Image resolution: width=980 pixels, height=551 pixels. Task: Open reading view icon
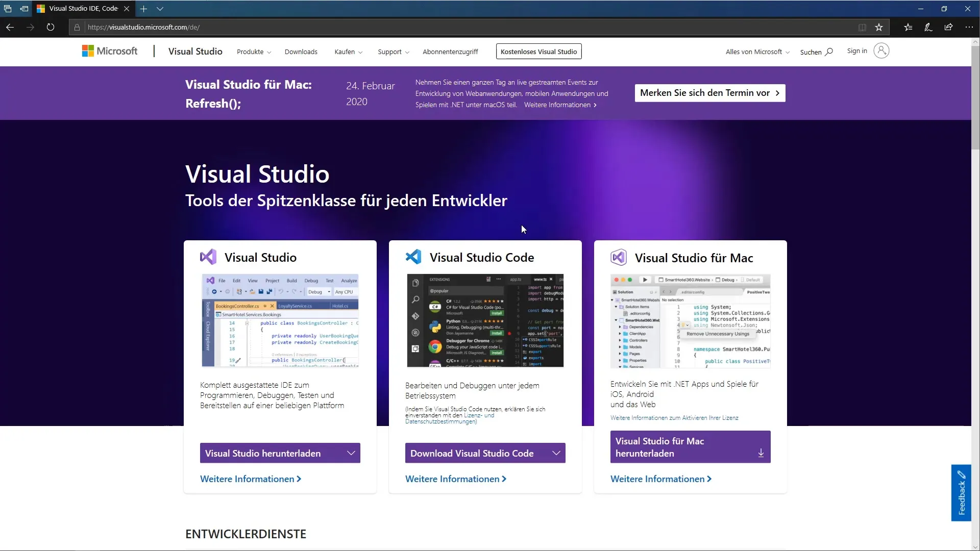862,28
